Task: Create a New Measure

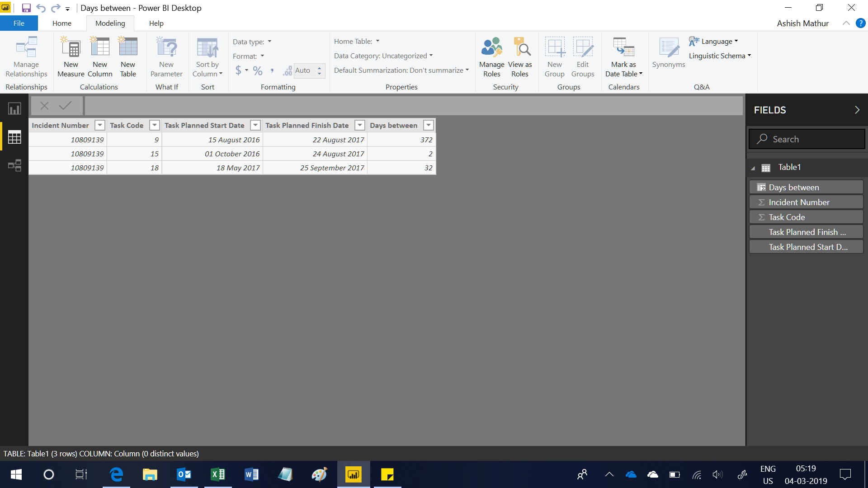Action: point(71,57)
